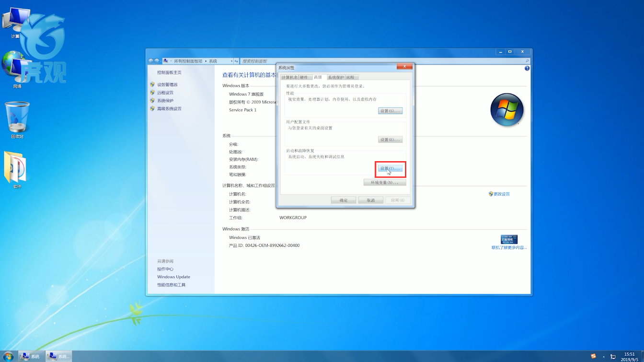Open 环境变量(N) button

pyautogui.click(x=385, y=183)
